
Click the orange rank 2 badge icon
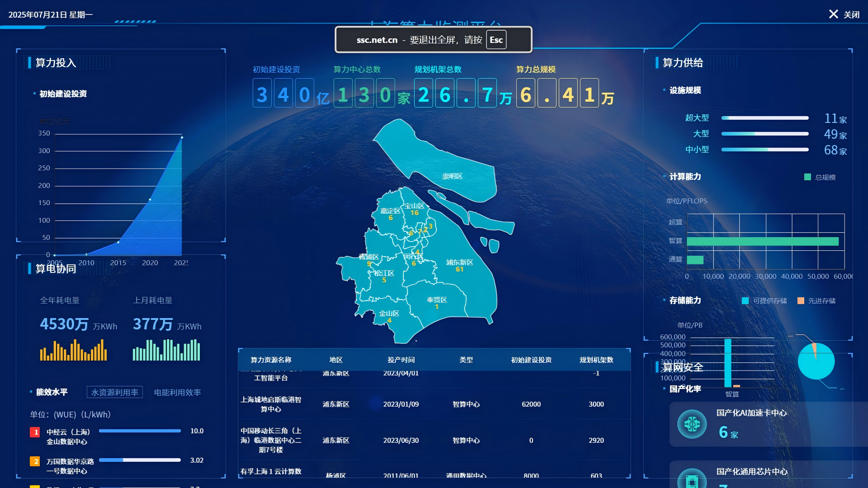(35, 461)
